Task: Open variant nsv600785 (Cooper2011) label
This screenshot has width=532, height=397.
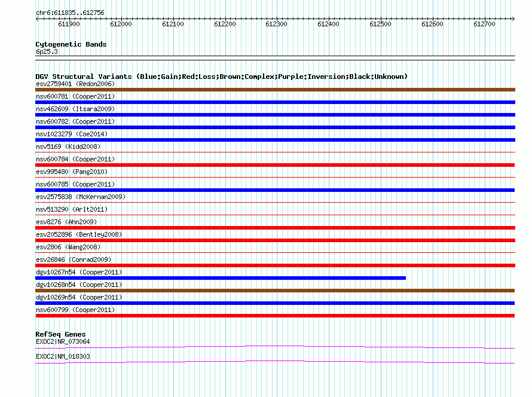Action: pyautogui.click(x=75, y=184)
